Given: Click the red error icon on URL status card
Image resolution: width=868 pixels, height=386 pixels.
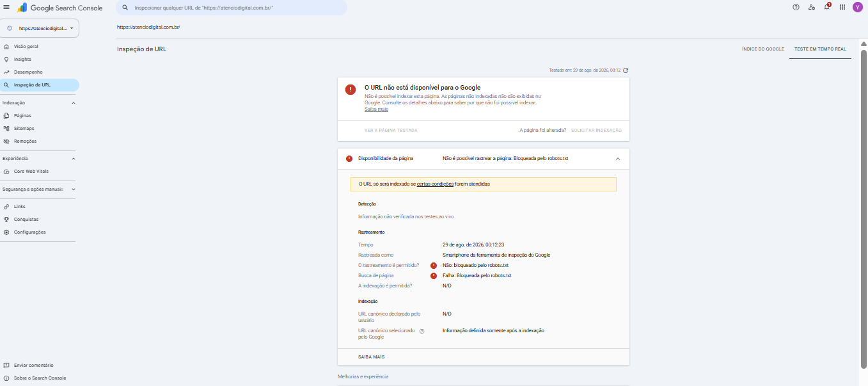Looking at the screenshot, I should point(351,90).
